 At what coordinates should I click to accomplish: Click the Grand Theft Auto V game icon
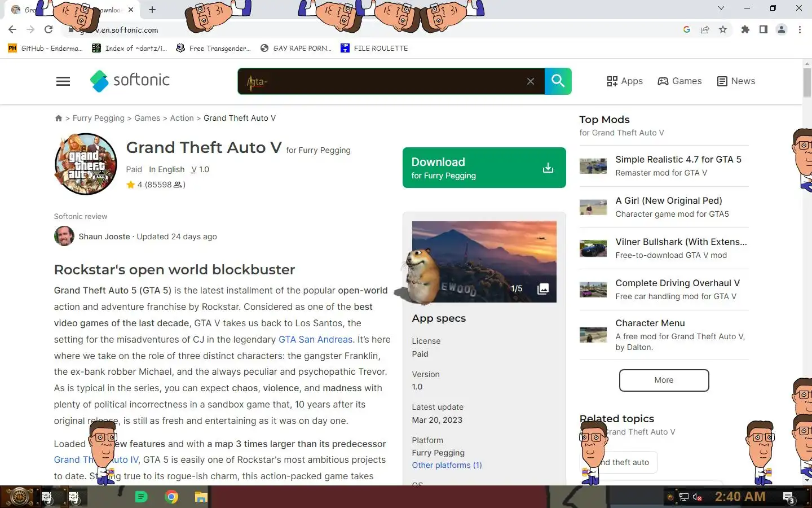(x=86, y=164)
